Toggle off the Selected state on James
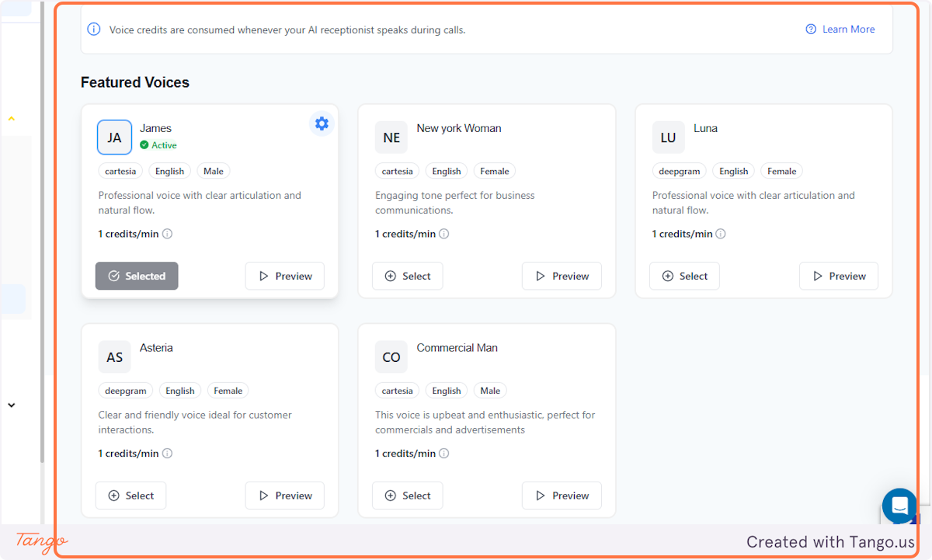 click(x=137, y=276)
